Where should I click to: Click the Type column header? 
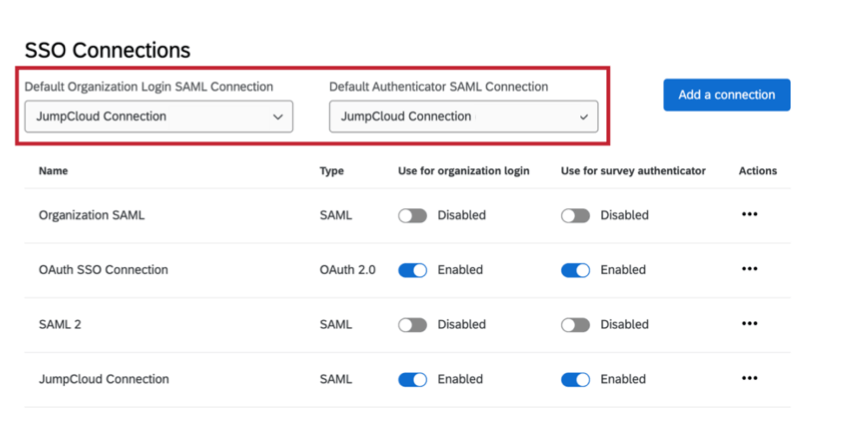[331, 171]
